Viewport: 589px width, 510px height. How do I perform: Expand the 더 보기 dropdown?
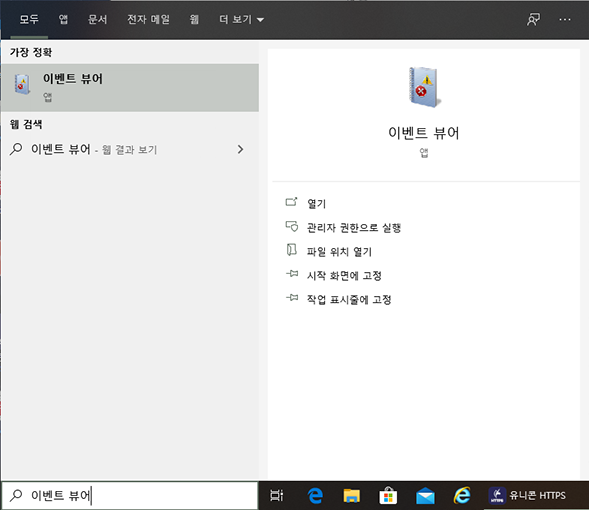pyautogui.click(x=242, y=20)
